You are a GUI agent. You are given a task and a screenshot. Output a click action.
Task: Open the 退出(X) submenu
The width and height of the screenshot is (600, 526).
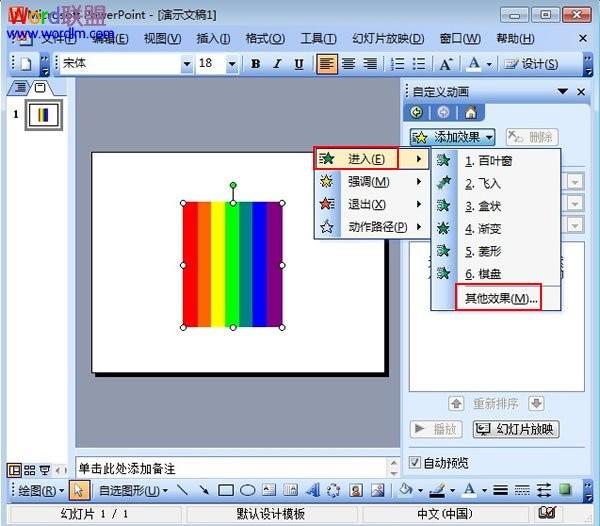point(371,204)
